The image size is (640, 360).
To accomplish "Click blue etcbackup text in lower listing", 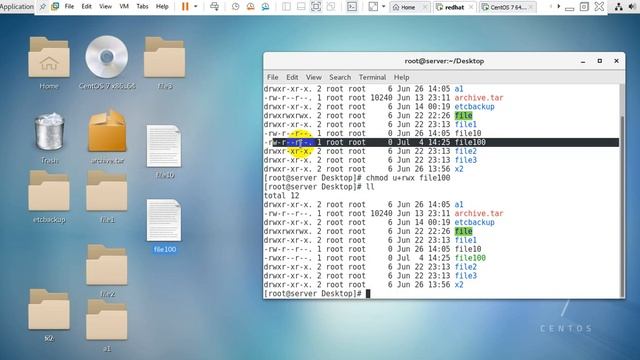I will click(x=474, y=222).
